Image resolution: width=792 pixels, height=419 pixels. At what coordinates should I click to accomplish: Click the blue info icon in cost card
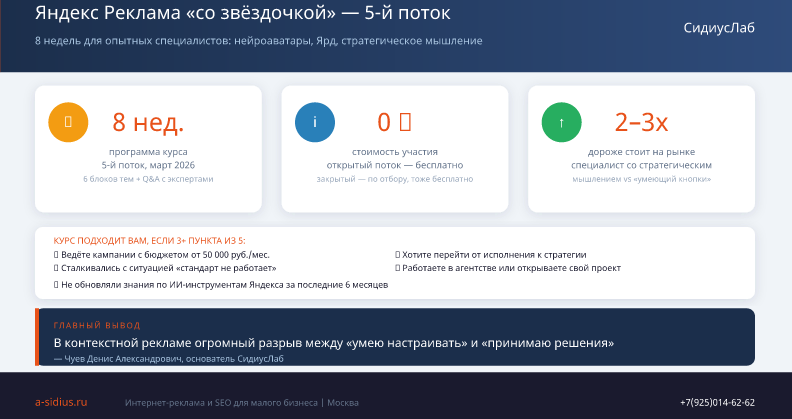315,122
